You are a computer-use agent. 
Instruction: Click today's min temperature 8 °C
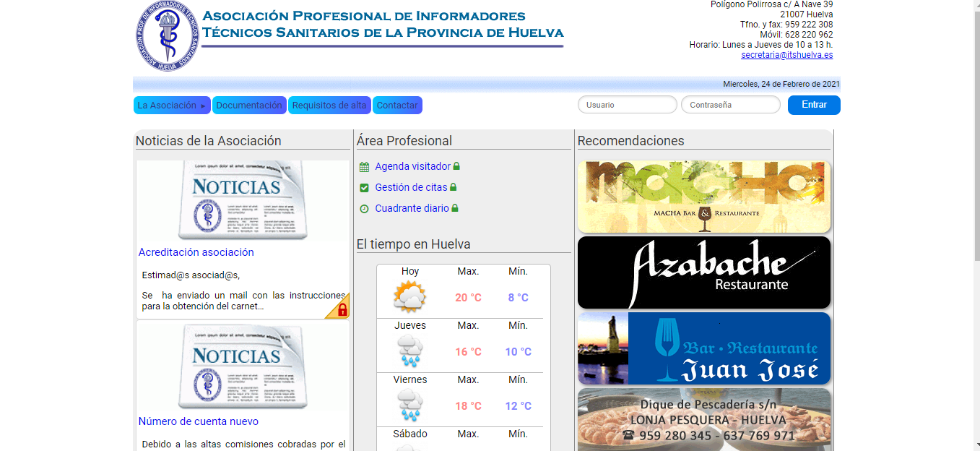(x=518, y=298)
